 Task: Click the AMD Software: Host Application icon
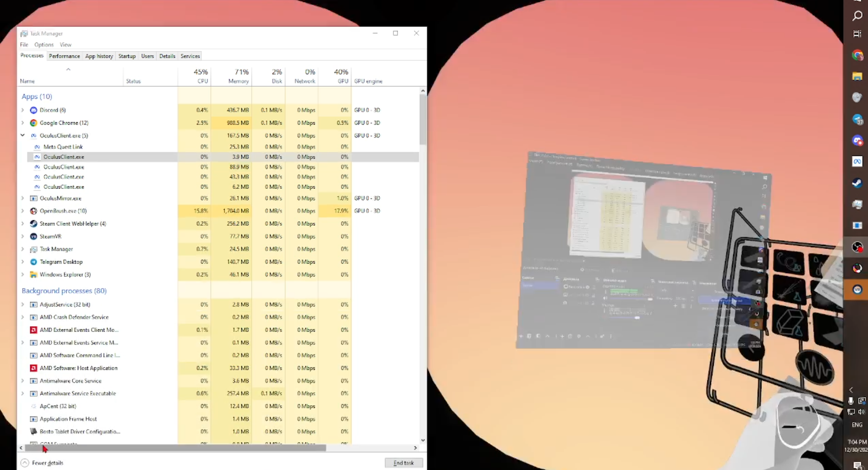33,368
